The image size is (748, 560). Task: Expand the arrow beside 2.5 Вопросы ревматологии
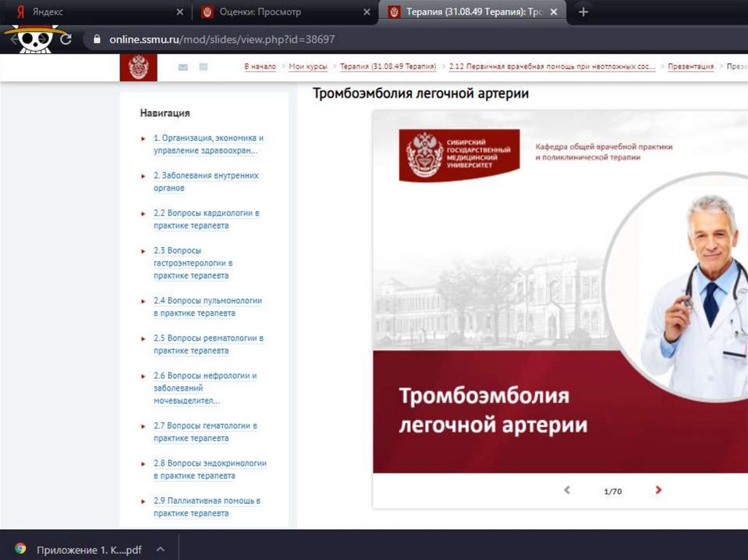point(143,340)
